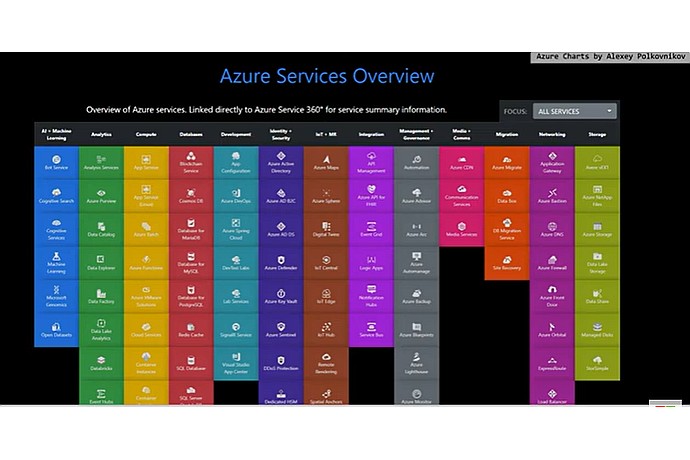Open the Analysis Services tile
690x460 pixels.
tap(101, 163)
